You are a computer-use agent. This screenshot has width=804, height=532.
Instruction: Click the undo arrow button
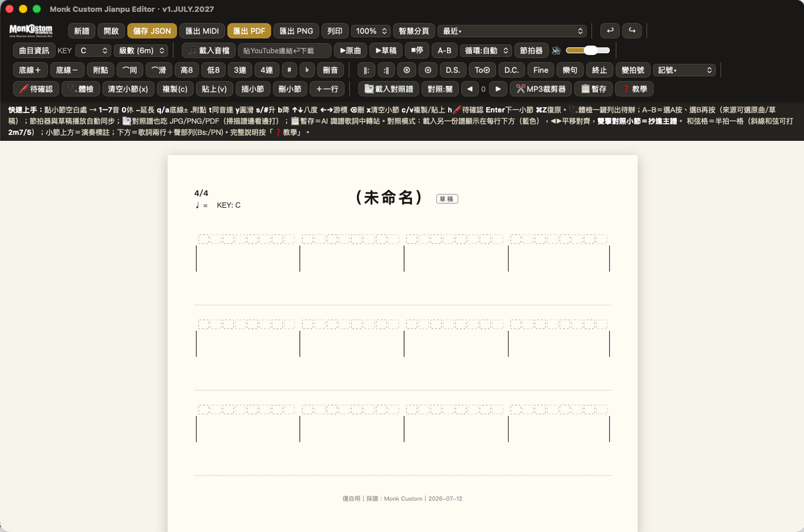coord(610,31)
